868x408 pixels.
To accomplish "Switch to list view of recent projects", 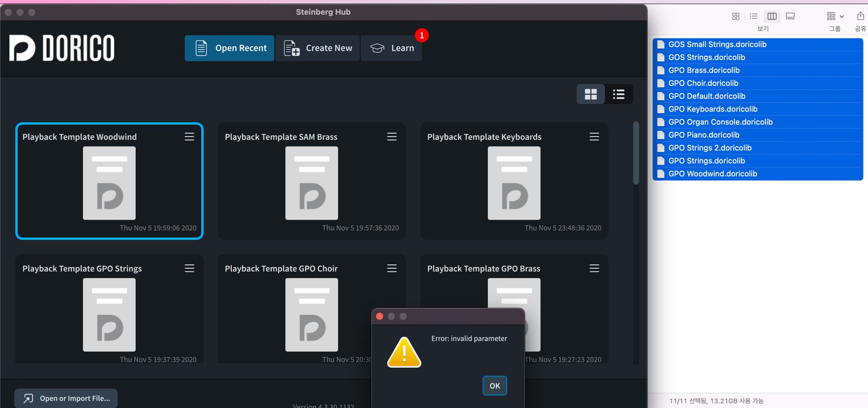I will click(x=618, y=94).
